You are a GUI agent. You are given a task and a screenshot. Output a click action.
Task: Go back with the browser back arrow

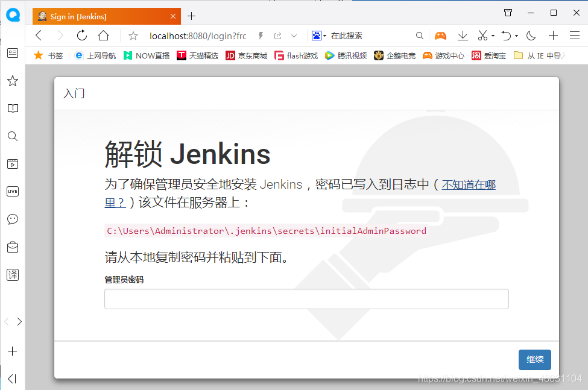pyautogui.click(x=39, y=36)
